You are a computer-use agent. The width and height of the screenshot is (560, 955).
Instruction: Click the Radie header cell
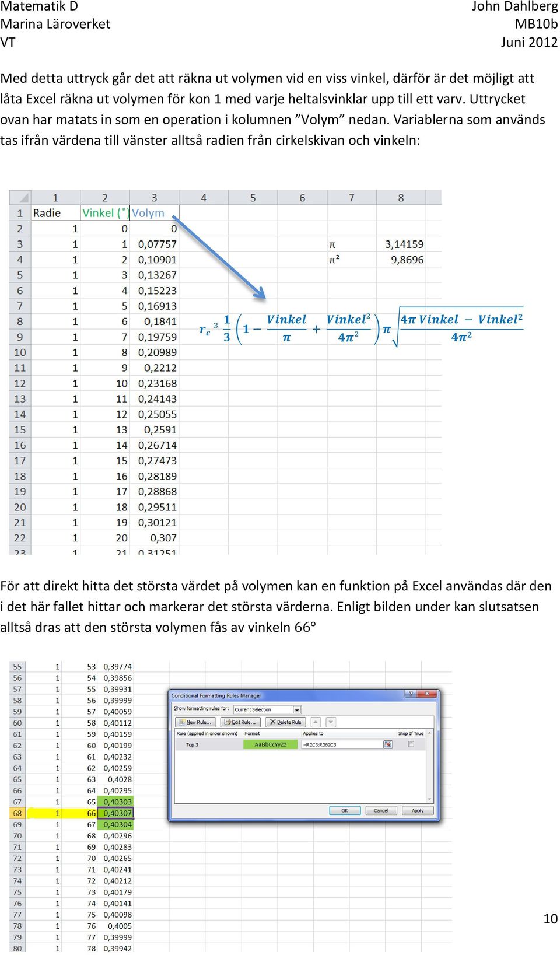(x=55, y=213)
